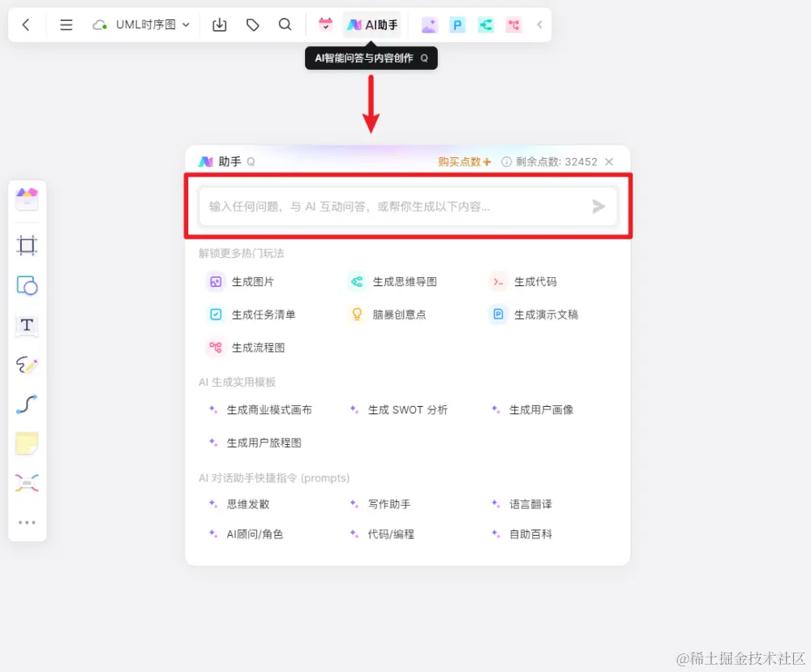Image resolution: width=811 pixels, height=672 pixels.
Task: Click the tag/label icon in the toolbar
Action: point(252,24)
